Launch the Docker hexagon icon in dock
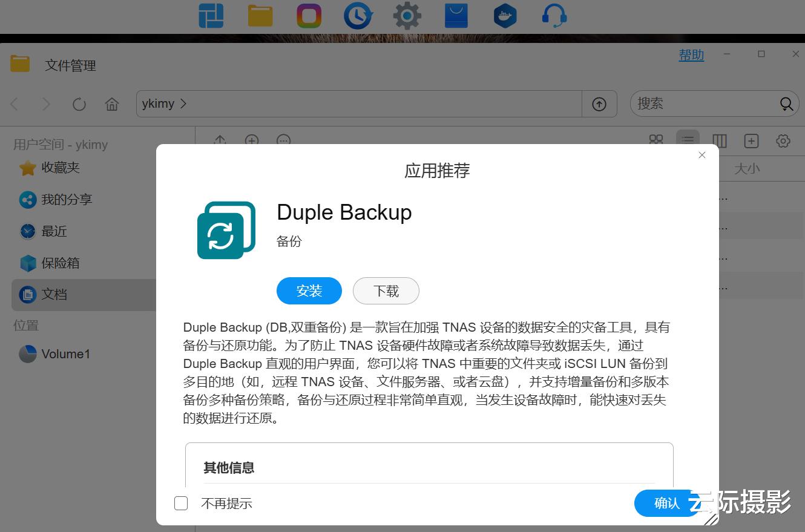This screenshot has width=805, height=532. pyautogui.click(x=505, y=16)
